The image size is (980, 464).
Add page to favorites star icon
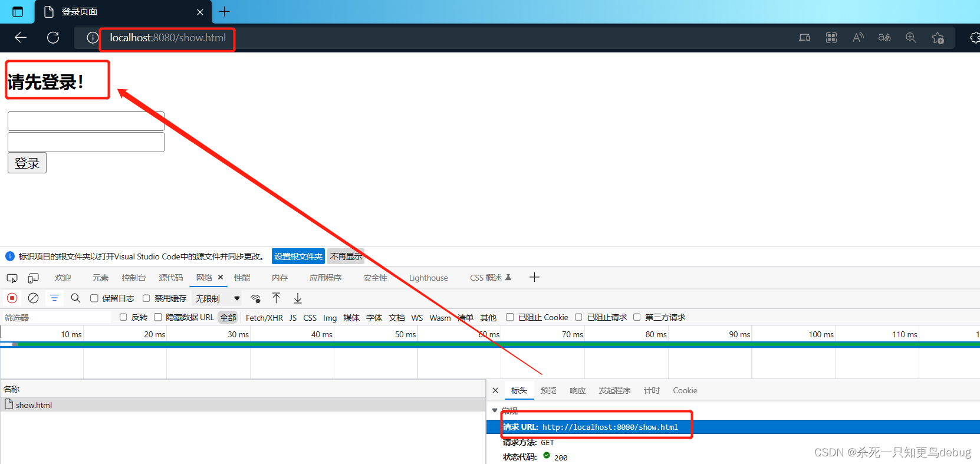point(938,38)
